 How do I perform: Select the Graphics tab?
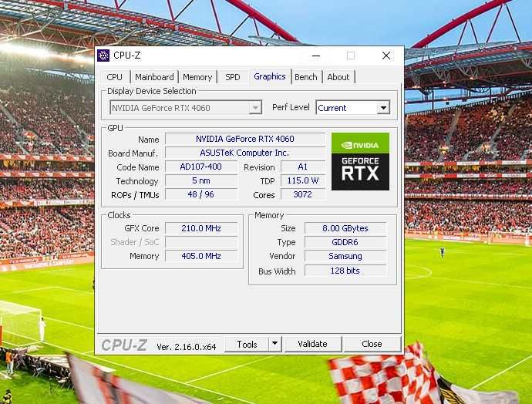click(270, 76)
